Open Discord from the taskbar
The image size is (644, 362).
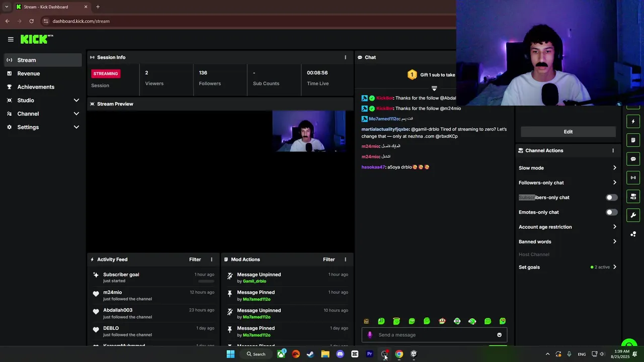click(340, 354)
